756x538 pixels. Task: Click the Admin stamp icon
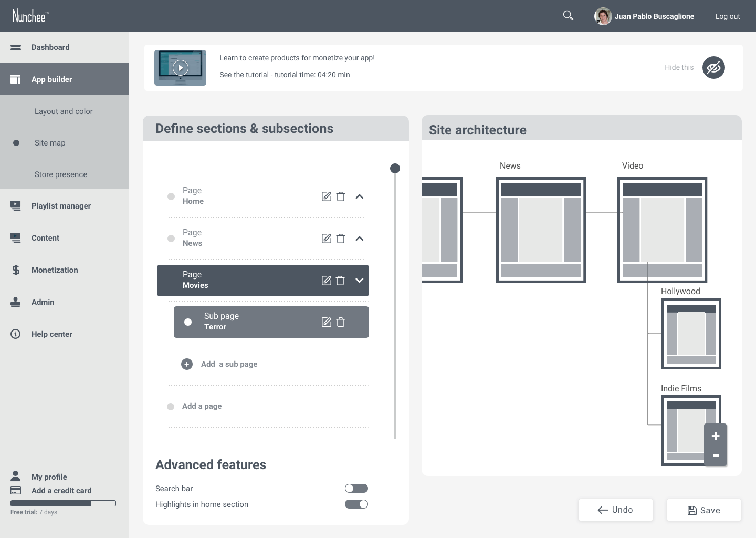coord(16,302)
